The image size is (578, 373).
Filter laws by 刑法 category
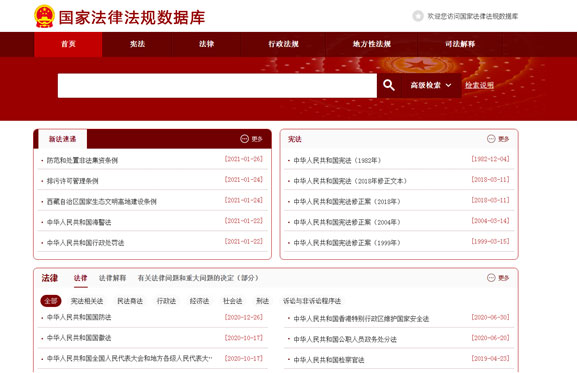[x=262, y=301]
